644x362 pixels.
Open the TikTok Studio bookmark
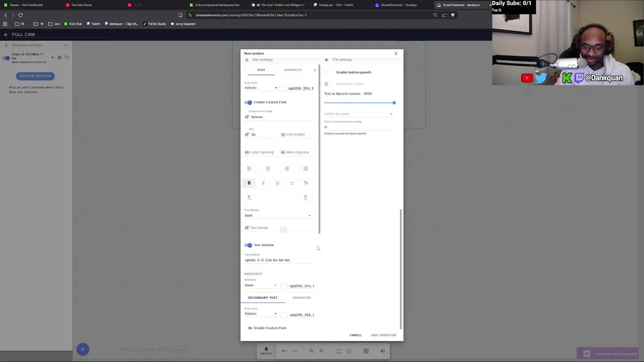[x=154, y=24]
